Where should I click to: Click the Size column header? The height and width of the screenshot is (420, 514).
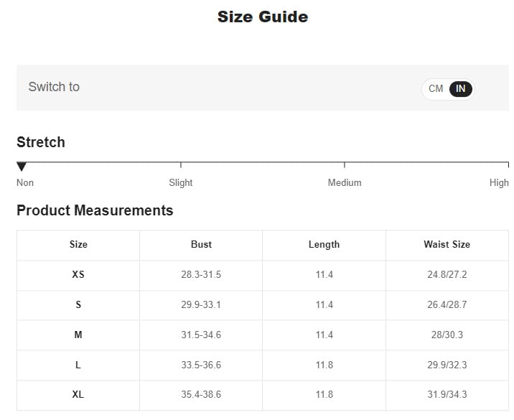click(78, 244)
